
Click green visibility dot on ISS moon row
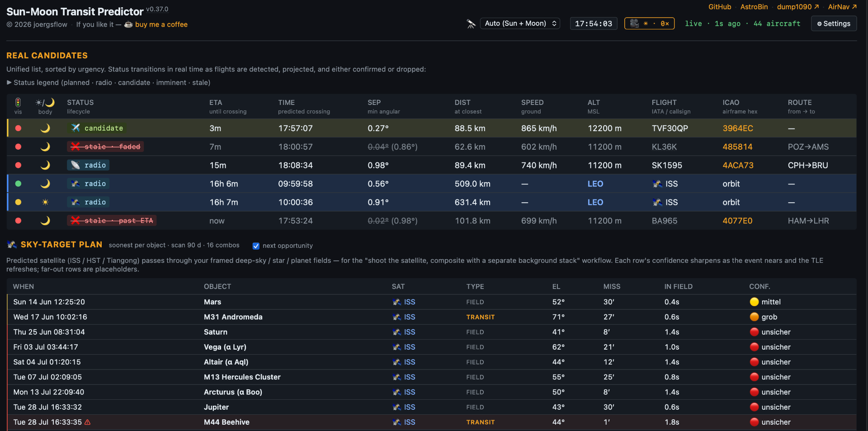click(x=18, y=184)
